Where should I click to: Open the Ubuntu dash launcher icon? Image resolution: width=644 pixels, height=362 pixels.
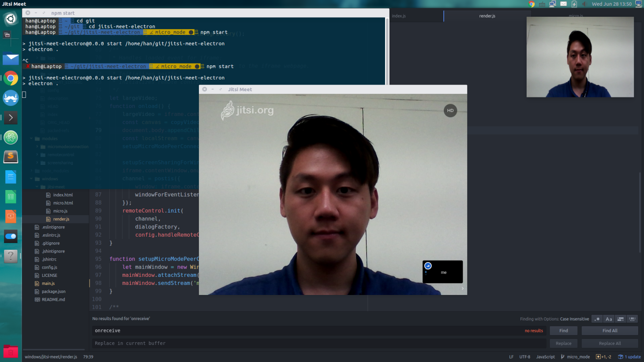[x=11, y=19]
